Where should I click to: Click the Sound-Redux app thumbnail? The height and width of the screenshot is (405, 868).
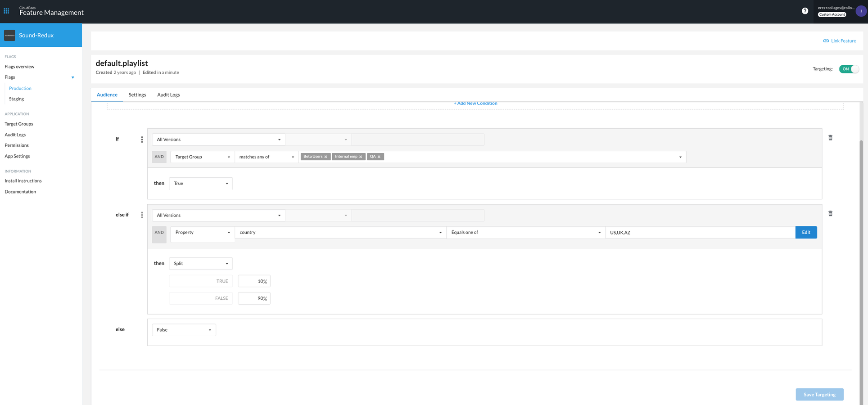pos(9,35)
